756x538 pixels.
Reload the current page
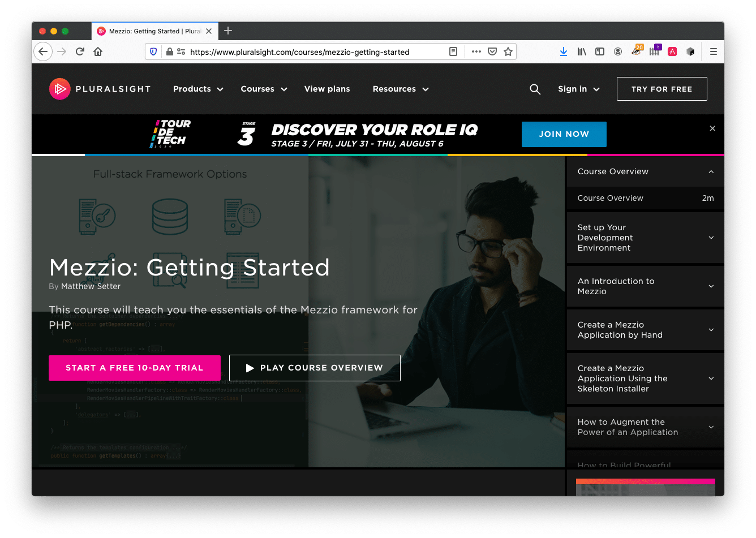[x=80, y=51]
